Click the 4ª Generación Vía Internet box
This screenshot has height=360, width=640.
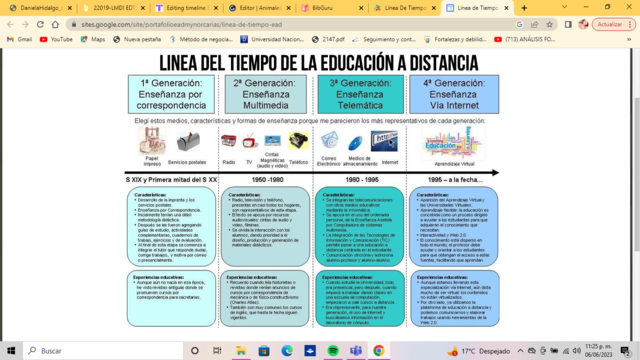pyautogui.click(x=454, y=94)
